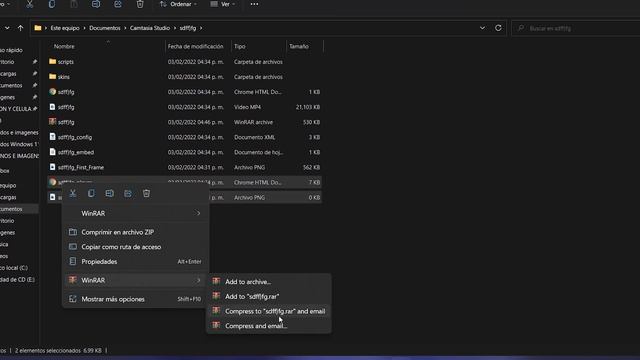The width and height of the screenshot is (640, 360).
Task: Sort by the Tipo column header
Action: pos(240,47)
